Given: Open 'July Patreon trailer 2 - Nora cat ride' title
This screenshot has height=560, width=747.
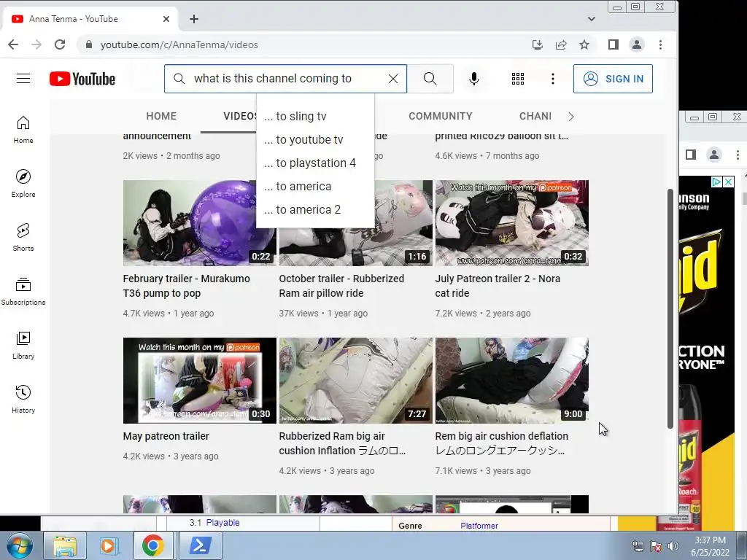Looking at the screenshot, I should 498,286.
